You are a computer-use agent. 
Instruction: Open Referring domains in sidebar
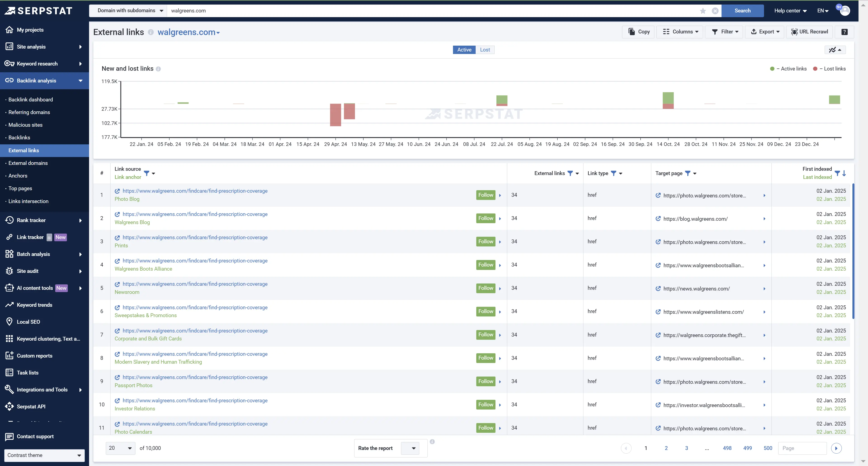click(29, 112)
